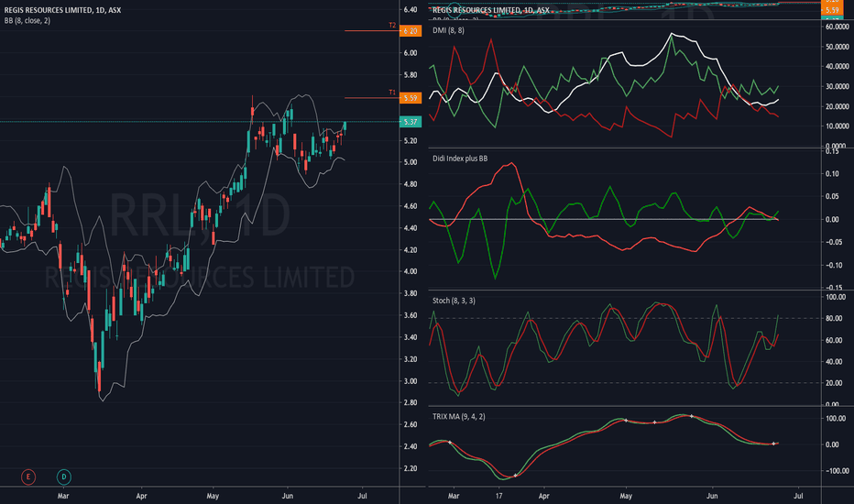
Task: Click the orange 5.59 label in top right
Action: click(x=832, y=10)
